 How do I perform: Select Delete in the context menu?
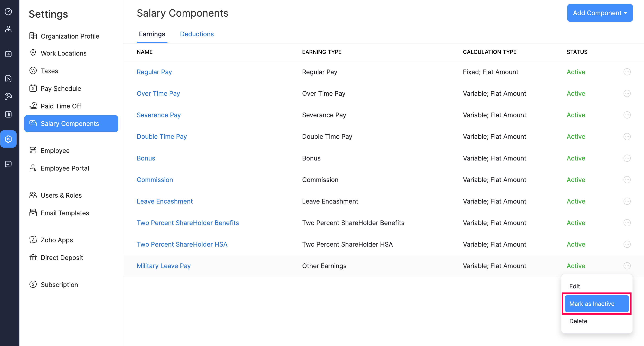[x=578, y=321]
